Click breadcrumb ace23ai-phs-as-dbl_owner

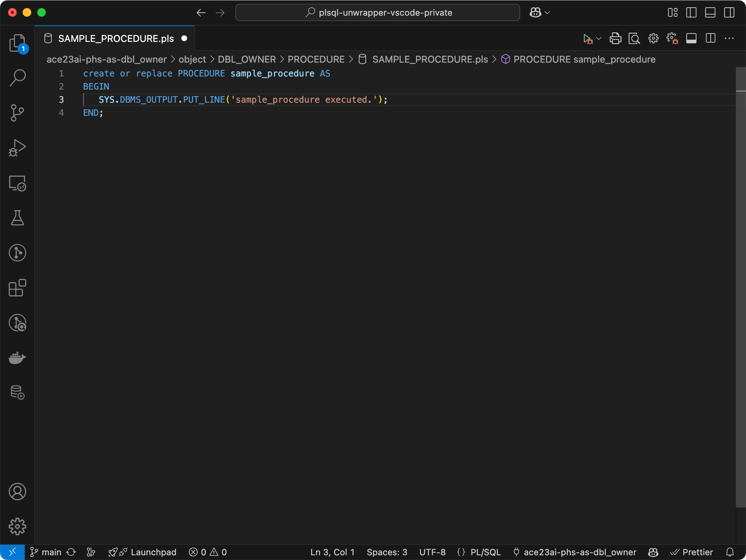tap(106, 59)
